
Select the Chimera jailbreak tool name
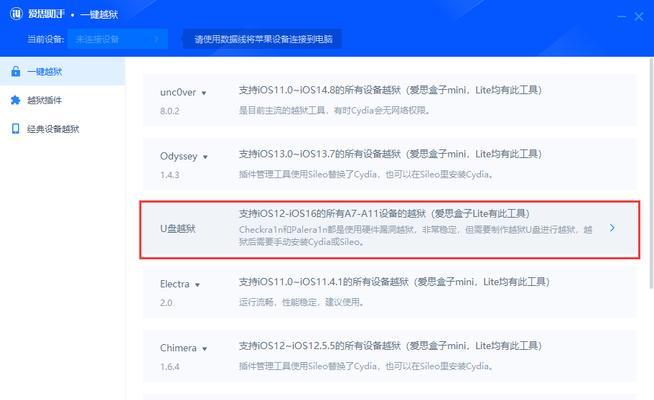178,348
